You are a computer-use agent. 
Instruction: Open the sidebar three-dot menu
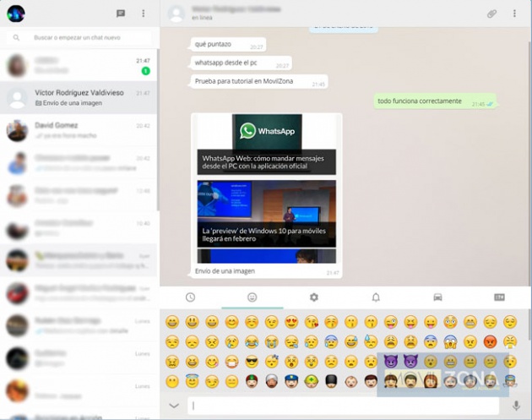coord(144,14)
